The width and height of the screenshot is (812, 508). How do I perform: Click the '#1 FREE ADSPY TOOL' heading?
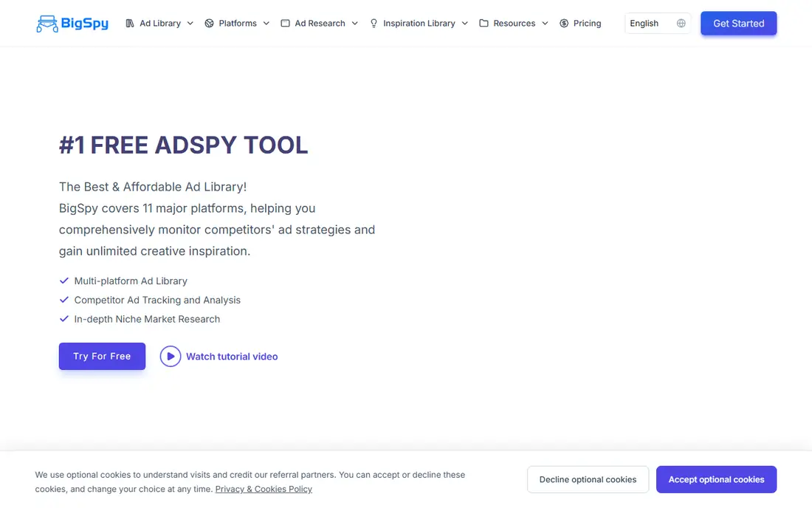point(183,145)
